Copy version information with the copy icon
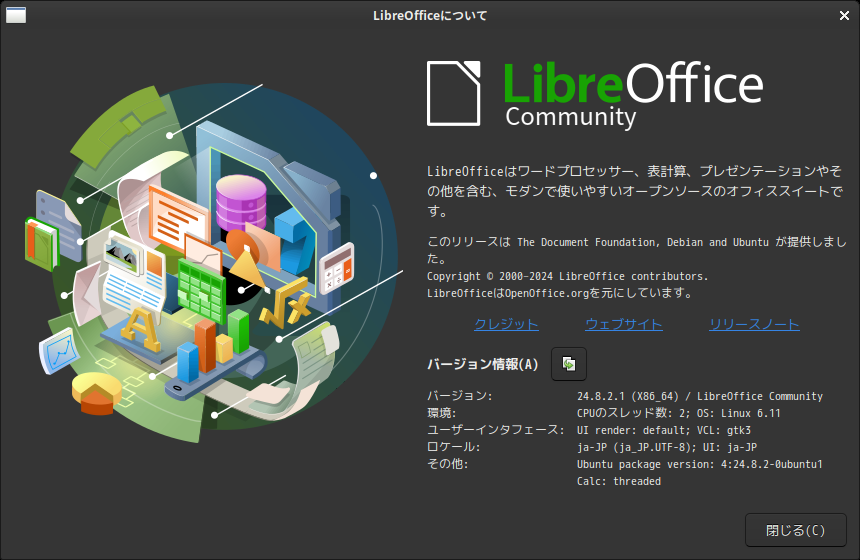Screen dimensions: 860x560 [x=569, y=364]
